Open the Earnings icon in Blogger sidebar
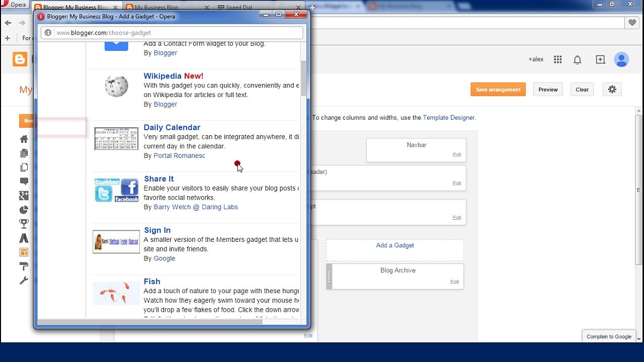 [24, 238]
